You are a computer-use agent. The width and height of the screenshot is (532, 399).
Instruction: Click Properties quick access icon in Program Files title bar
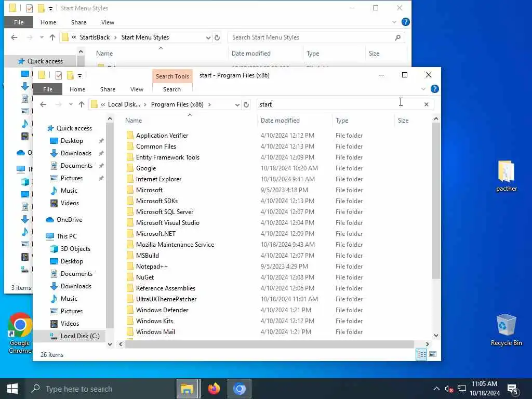pos(59,75)
